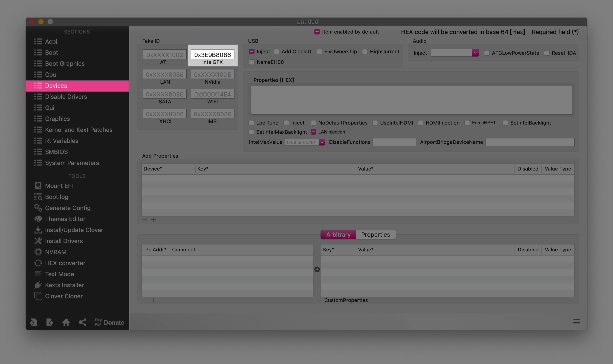Click the DisableFunctions input field
613x364 pixels.
(394, 142)
